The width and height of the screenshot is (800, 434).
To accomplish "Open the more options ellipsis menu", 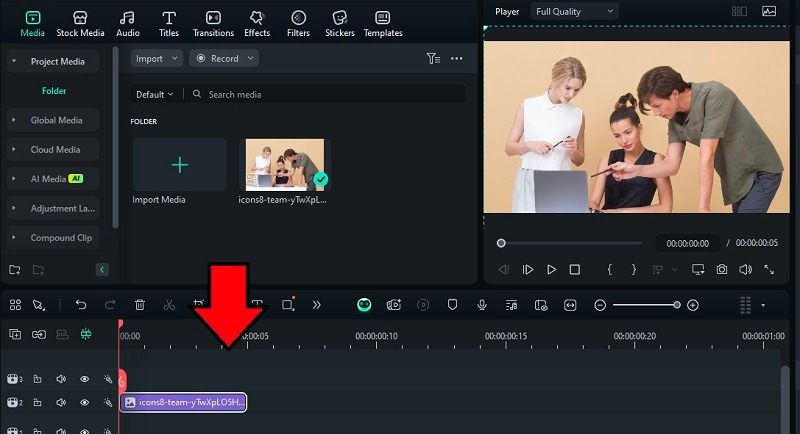I will pos(457,59).
